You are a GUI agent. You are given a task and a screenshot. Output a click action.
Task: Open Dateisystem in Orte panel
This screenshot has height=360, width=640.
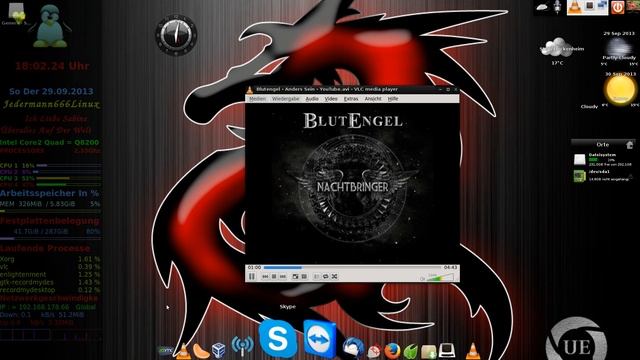click(603, 159)
